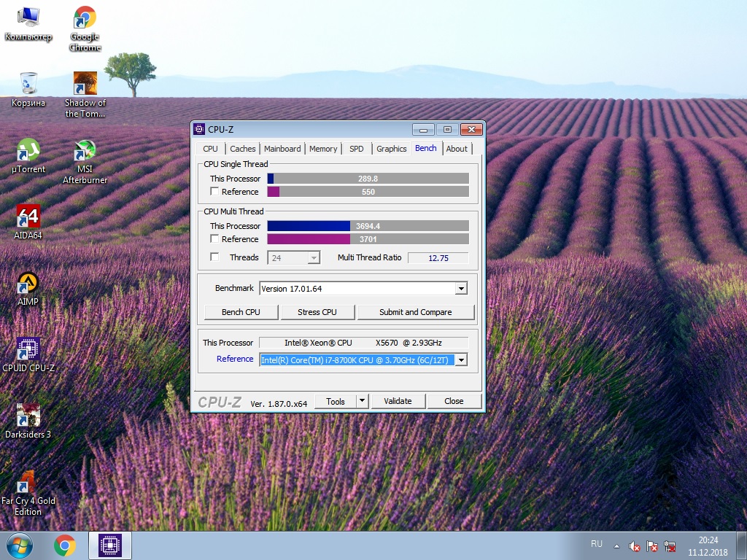Viewport: 747px width, 560px height.
Task: Expand the Benchmark version dropdown
Action: [x=461, y=289]
